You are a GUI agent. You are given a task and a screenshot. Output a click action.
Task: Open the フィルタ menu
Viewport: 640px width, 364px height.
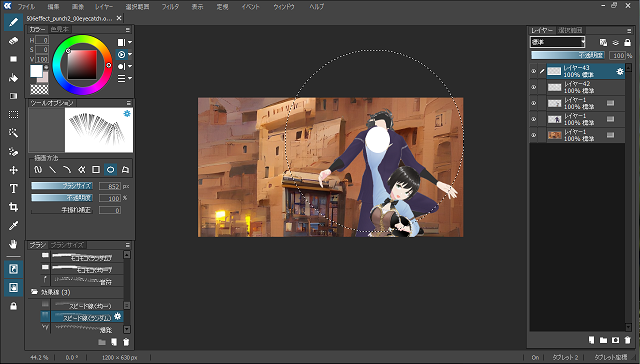coord(170,7)
